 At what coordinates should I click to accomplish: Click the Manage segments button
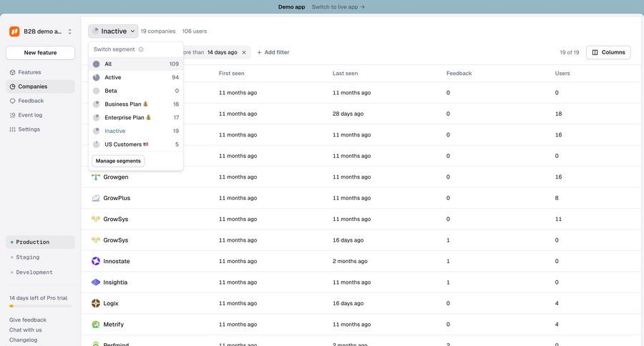tap(118, 161)
